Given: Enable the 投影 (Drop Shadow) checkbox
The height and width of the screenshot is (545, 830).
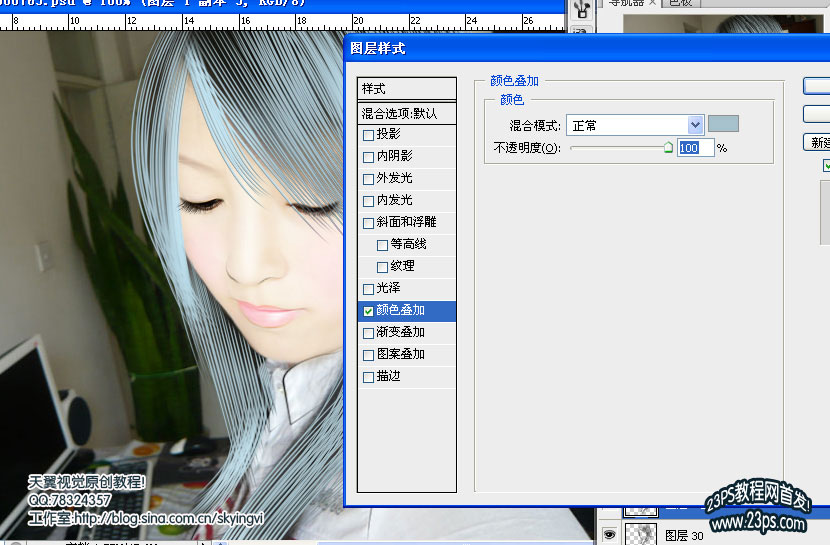Looking at the screenshot, I should (x=368, y=135).
